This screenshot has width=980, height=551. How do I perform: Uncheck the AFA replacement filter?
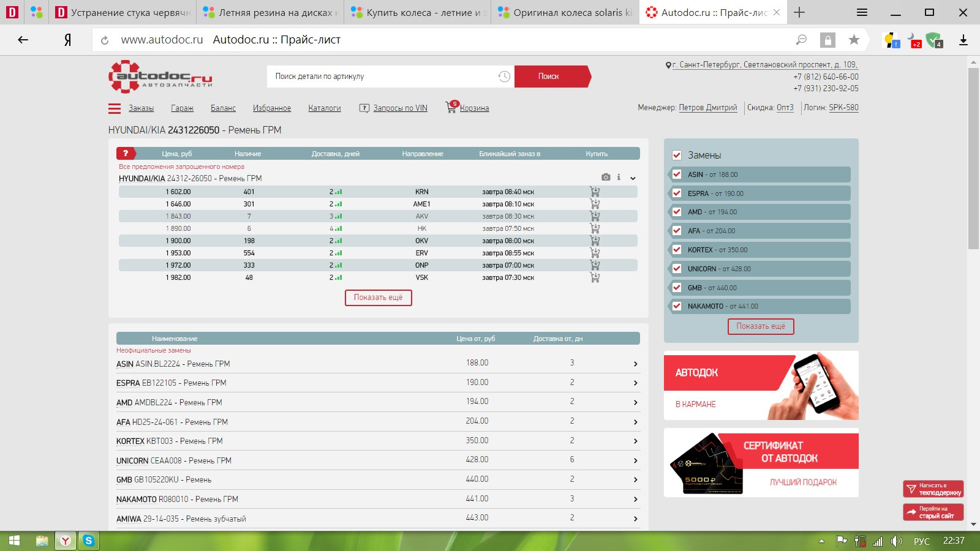coord(677,231)
